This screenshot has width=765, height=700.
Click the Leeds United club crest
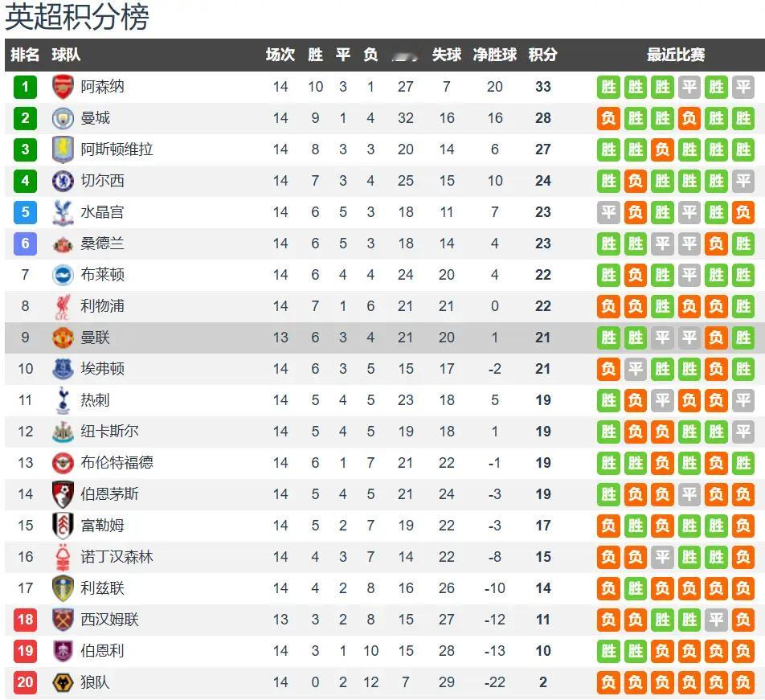63,588
